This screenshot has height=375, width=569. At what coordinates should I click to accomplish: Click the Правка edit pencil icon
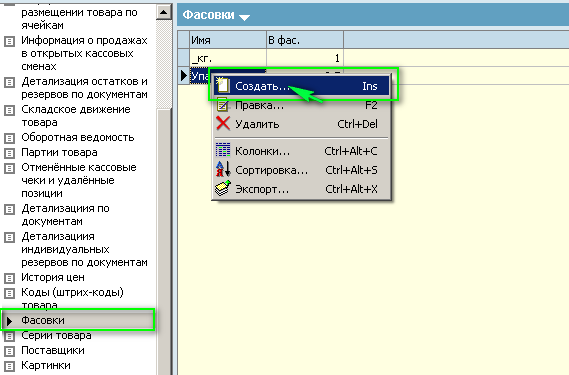[222, 105]
